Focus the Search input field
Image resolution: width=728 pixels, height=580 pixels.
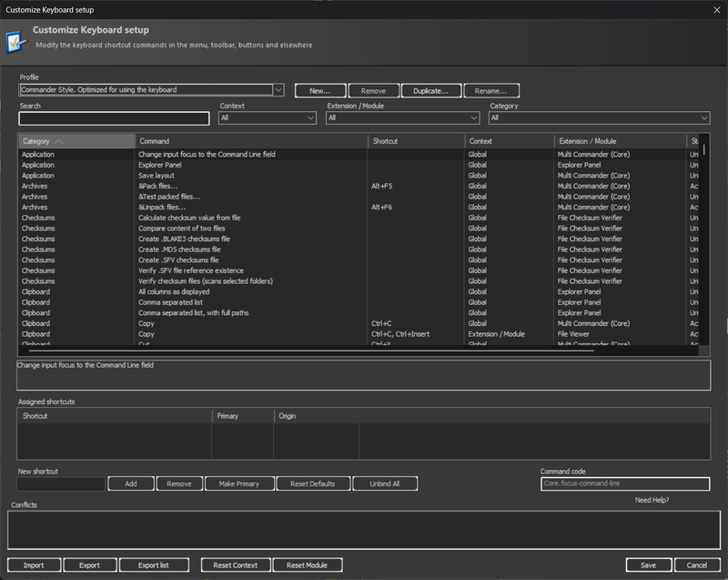click(114, 118)
